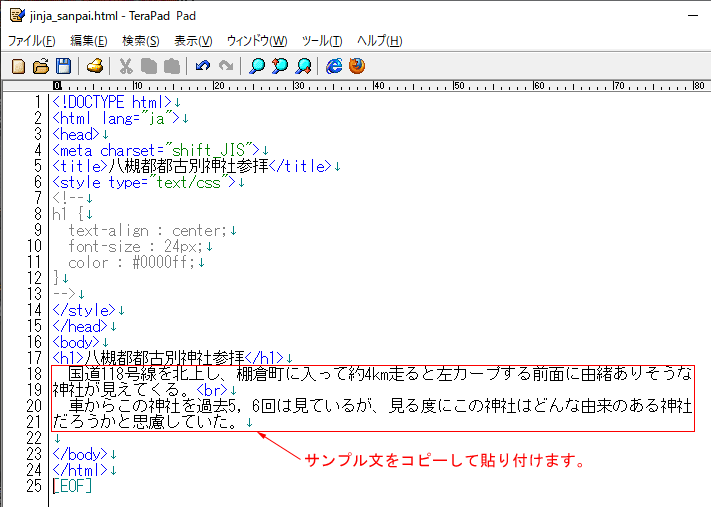The width and height of the screenshot is (711, 507).
Task: Click the color : #0000ff; line
Action: pos(131,262)
